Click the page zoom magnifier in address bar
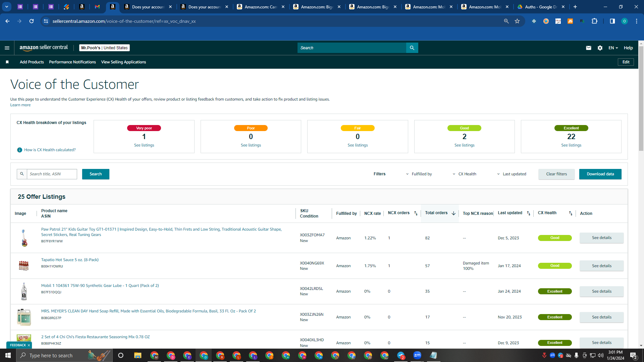The height and width of the screenshot is (362, 644). [x=506, y=21]
